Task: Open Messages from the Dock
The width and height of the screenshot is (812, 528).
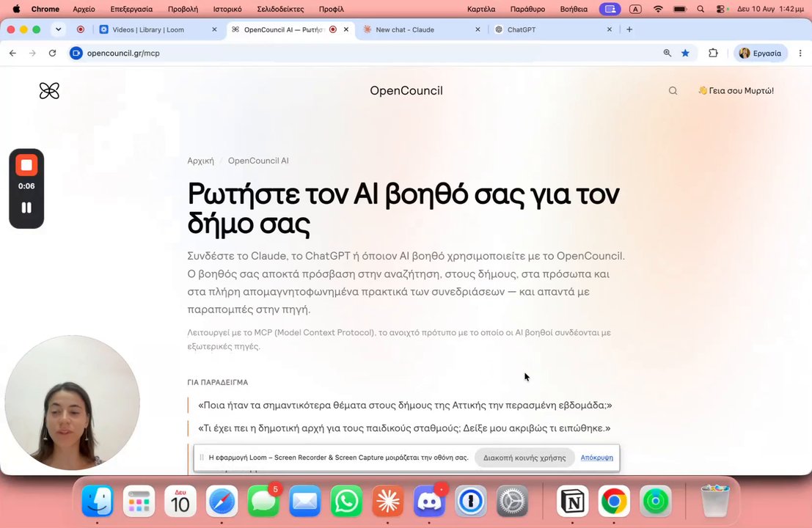Action: [x=263, y=501]
